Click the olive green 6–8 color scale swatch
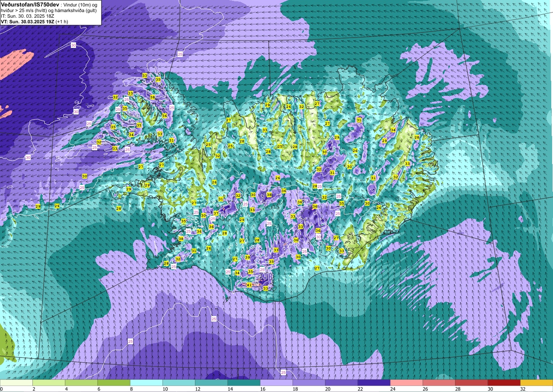This screenshot has height=392, width=553. pos(114,383)
